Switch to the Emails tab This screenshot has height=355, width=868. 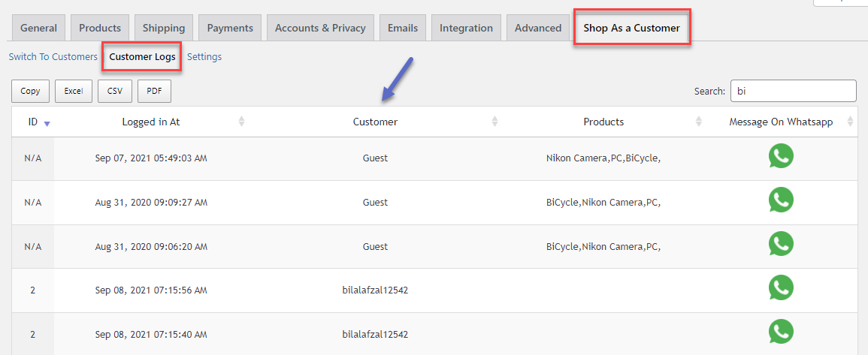click(403, 28)
